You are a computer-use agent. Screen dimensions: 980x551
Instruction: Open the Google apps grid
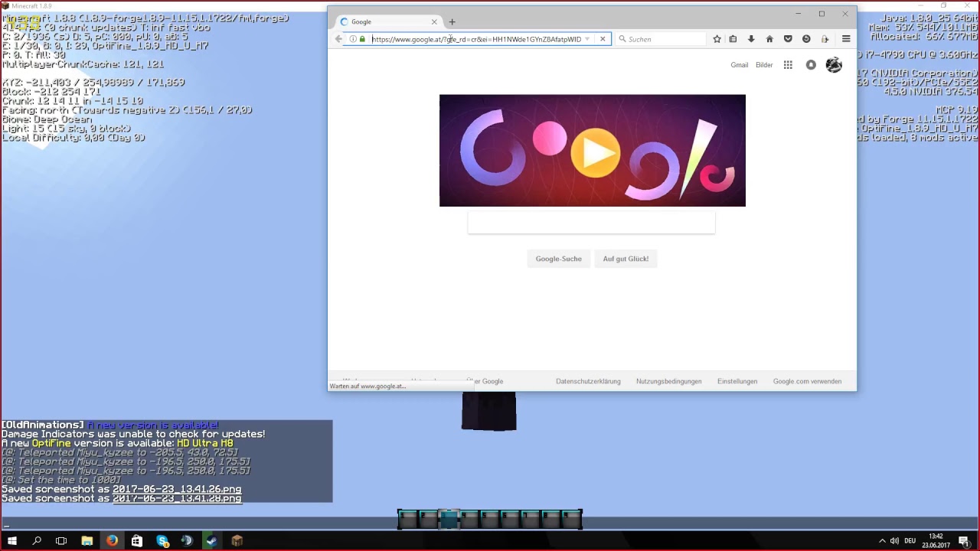788,65
